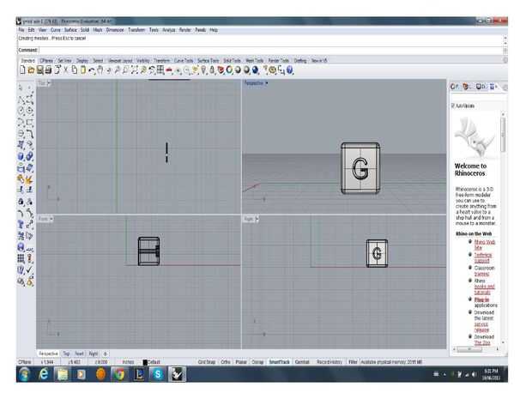Open the Right viewport title dropdown
The image size is (532, 399).
point(257,219)
